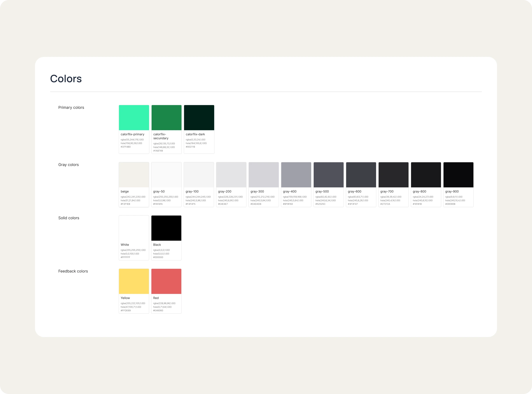Click the gray-50 swatch
The width and height of the screenshot is (532, 394).
pyautogui.click(x=166, y=175)
